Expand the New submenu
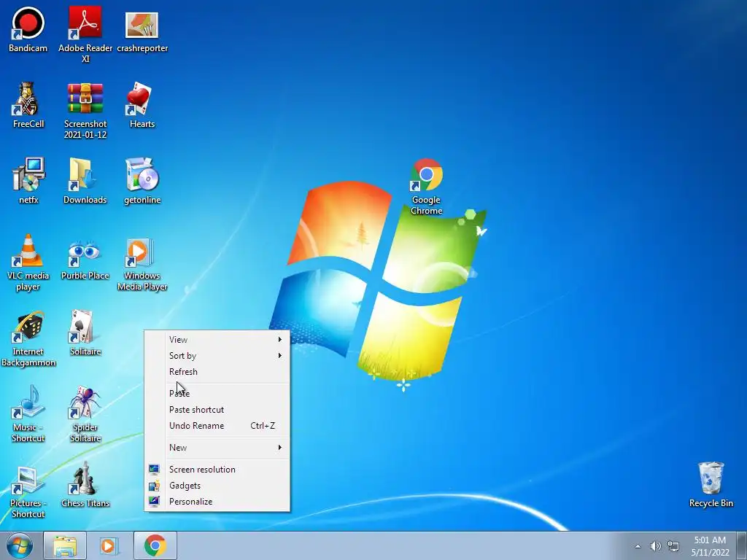The image size is (747, 560). [x=217, y=448]
